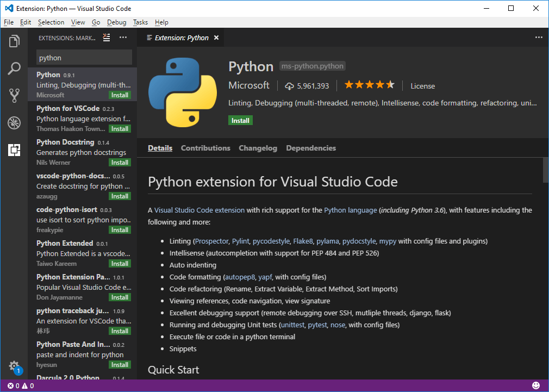This screenshot has height=392, width=549.
Task: Open the Selection menu
Action: (x=51, y=22)
